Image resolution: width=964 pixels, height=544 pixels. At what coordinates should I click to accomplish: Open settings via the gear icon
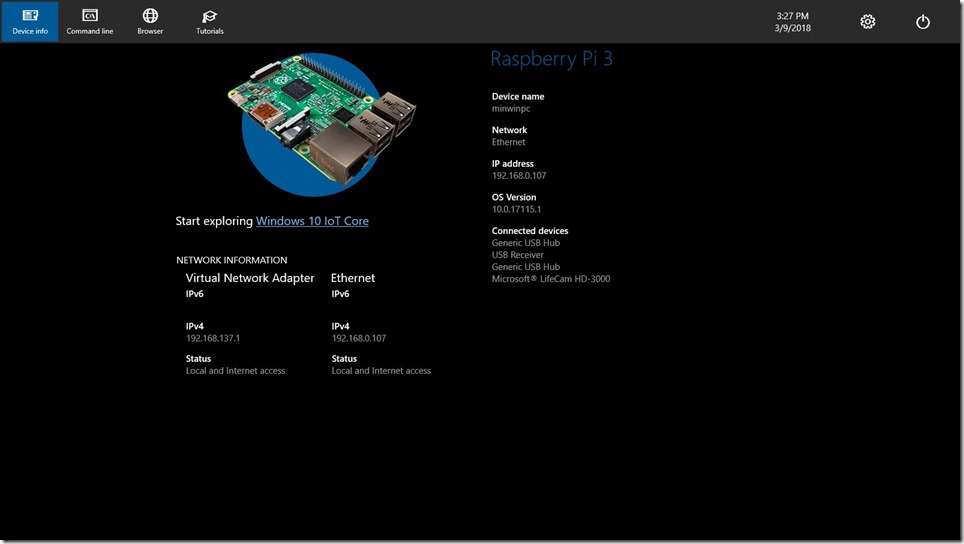point(867,22)
